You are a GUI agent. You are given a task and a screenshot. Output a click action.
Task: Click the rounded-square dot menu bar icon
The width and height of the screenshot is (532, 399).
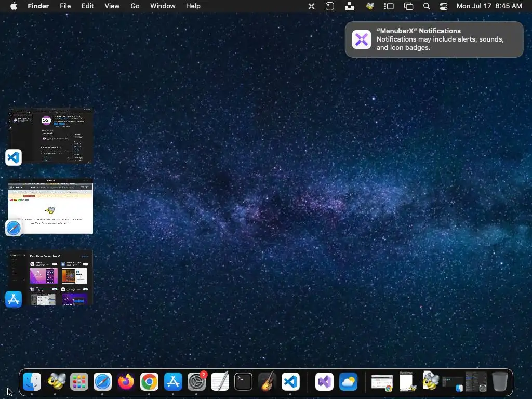click(330, 6)
